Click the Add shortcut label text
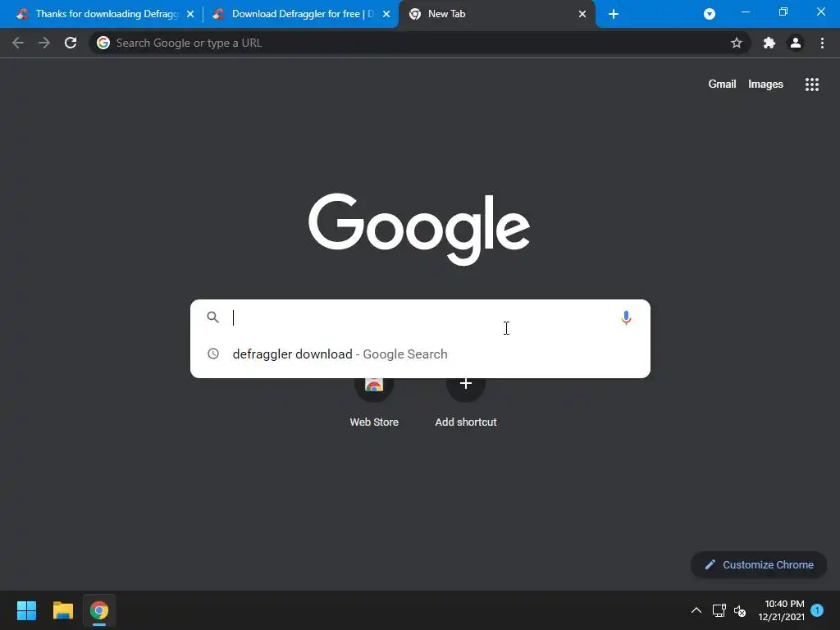 [466, 422]
